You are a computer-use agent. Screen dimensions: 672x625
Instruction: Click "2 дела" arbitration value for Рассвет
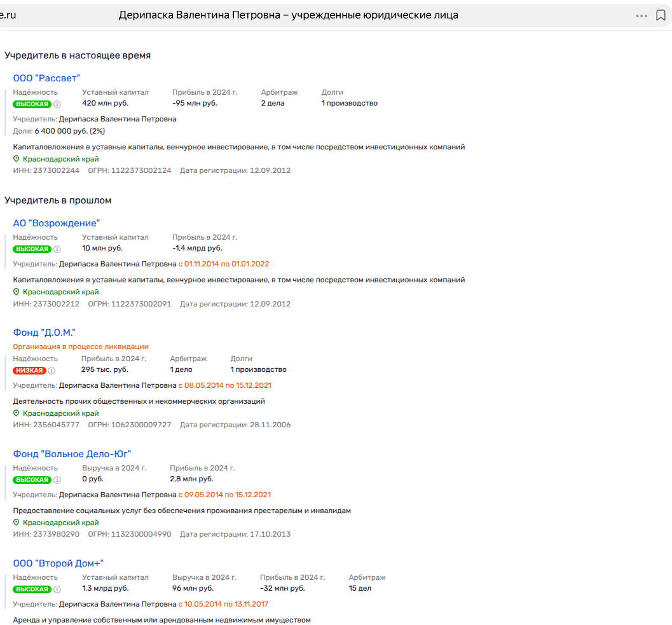coord(273,103)
